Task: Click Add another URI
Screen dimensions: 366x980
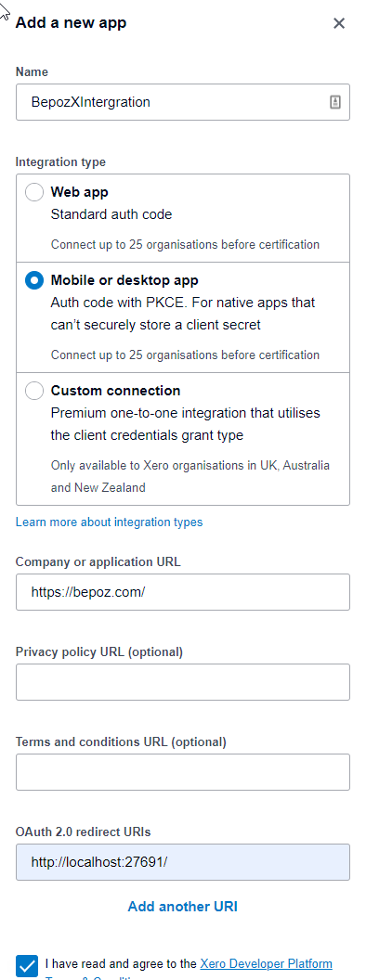Action: (x=183, y=907)
